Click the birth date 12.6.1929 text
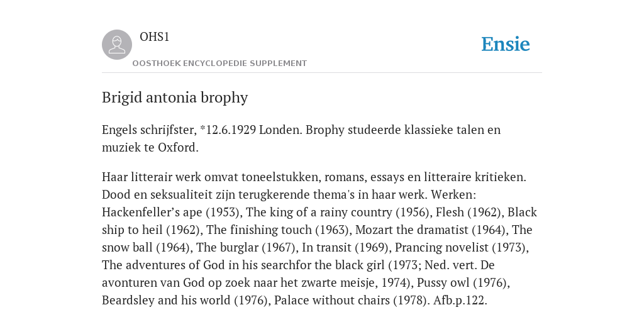 tap(231, 130)
